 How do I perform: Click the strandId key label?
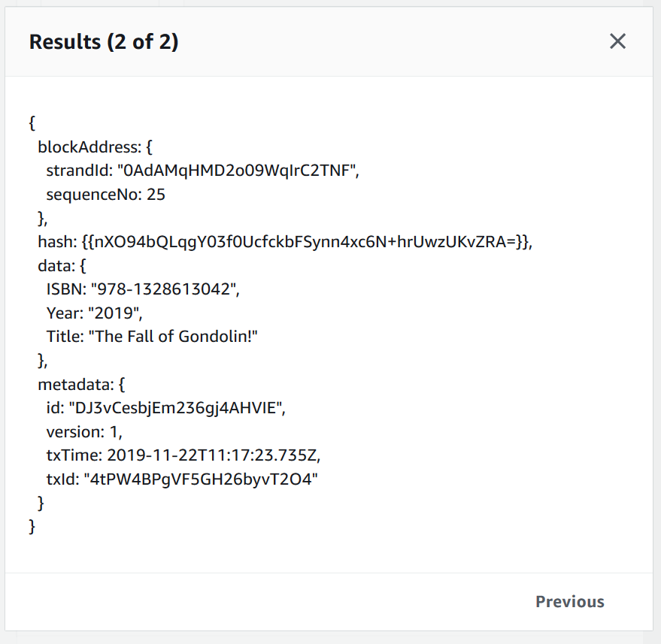click(x=77, y=171)
